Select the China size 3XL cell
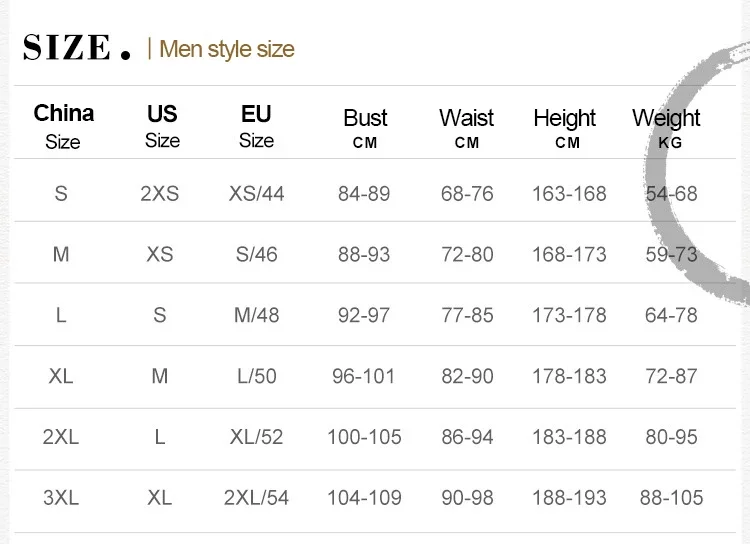This screenshot has height=544, width=750. 61,498
